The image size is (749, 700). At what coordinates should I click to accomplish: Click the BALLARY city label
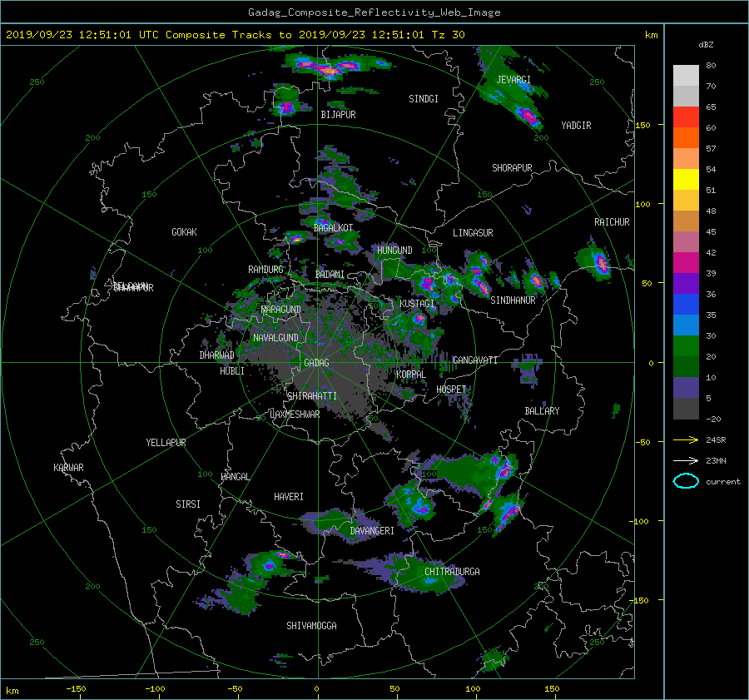pyautogui.click(x=542, y=411)
